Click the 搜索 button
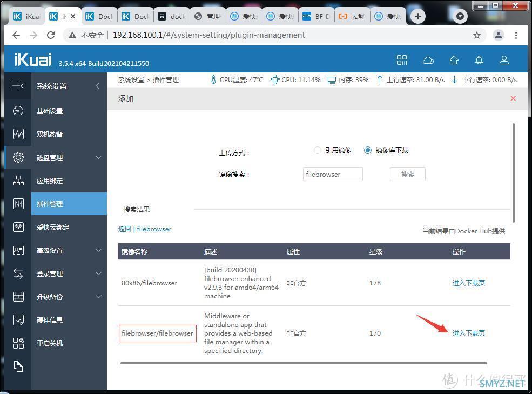This screenshot has width=532, height=394. point(407,174)
